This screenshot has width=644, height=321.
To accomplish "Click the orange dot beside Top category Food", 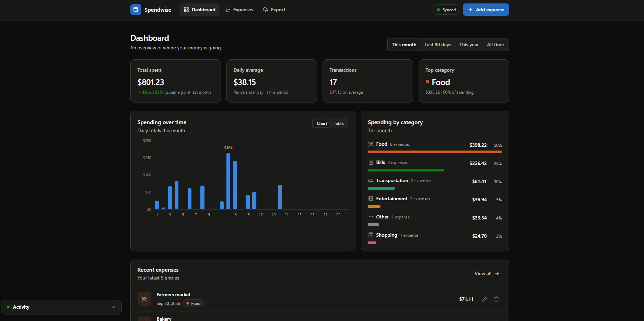I will click(428, 82).
